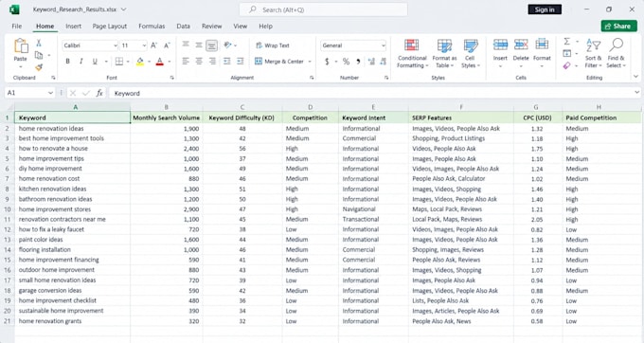This screenshot has height=343, width=644.
Task: Apply the red Font Color
Action: tap(160, 62)
